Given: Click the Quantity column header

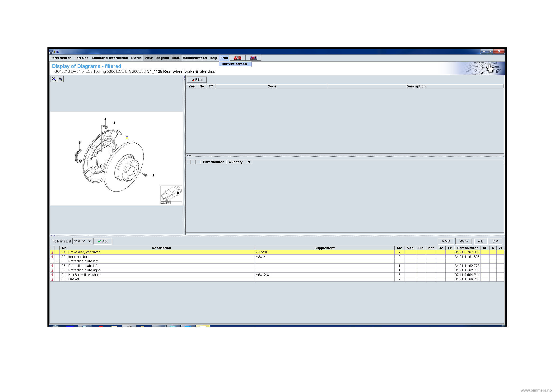Looking at the screenshot, I should pos(235,162).
